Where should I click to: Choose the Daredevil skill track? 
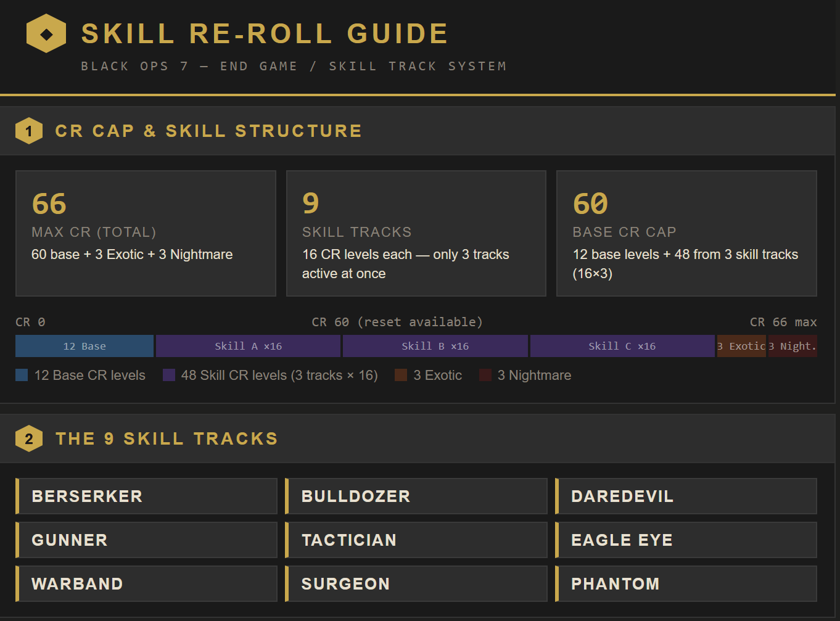coord(686,496)
